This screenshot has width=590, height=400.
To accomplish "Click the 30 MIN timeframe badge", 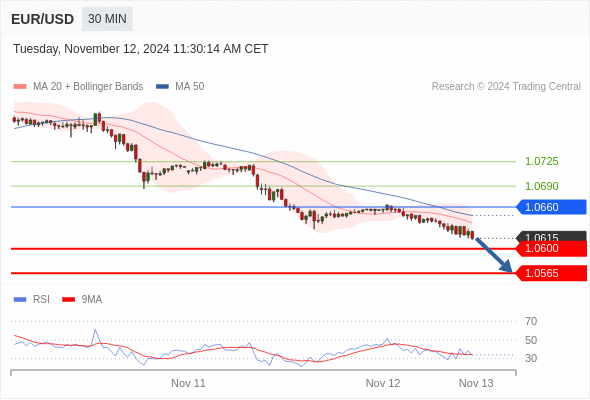I will click(107, 18).
